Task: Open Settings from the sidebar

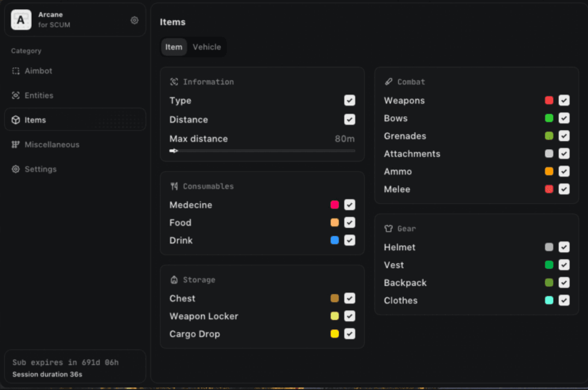Action: [x=40, y=169]
